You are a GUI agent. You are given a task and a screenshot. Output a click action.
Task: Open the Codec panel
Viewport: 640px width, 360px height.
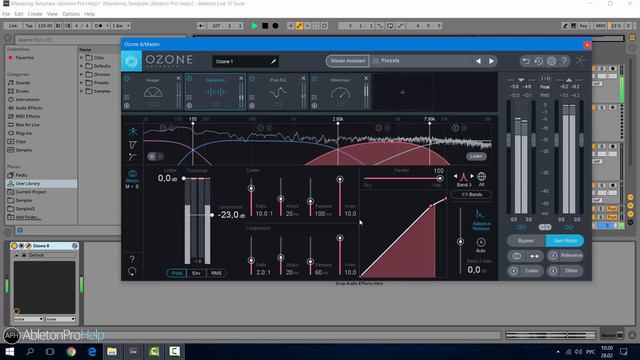click(x=526, y=271)
